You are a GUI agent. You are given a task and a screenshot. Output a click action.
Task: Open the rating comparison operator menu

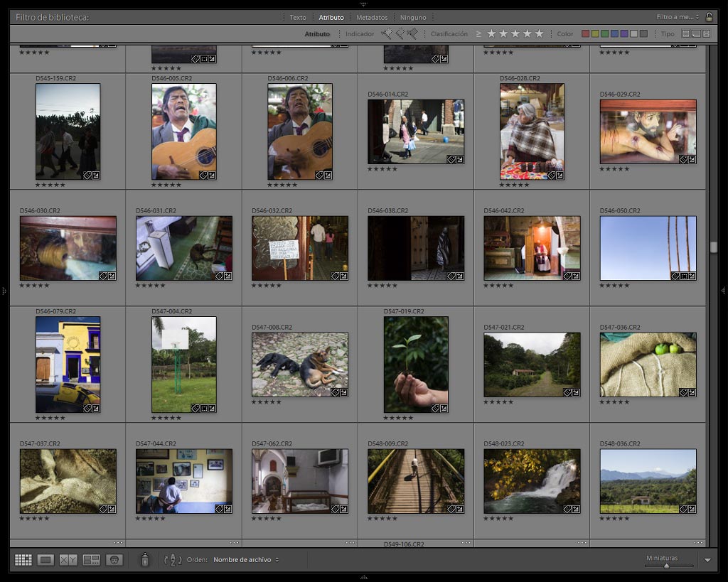pyautogui.click(x=478, y=34)
